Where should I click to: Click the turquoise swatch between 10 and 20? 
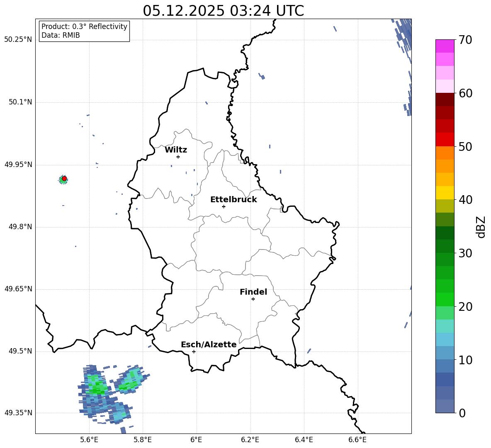coord(445,326)
